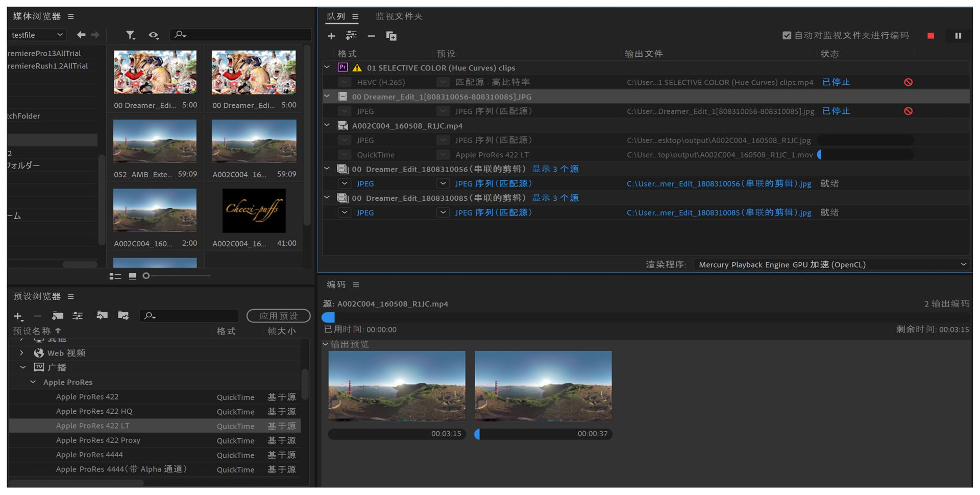Toggle auto-encode watch folders checkbox

[x=787, y=35]
